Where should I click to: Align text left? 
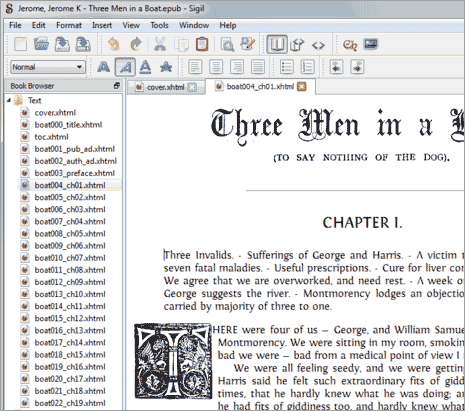pyautogui.click(x=195, y=67)
